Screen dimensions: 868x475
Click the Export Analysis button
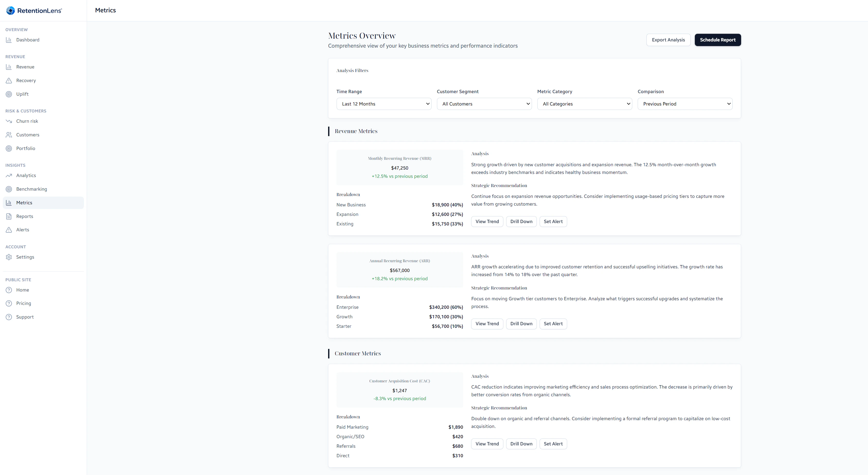click(x=668, y=40)
